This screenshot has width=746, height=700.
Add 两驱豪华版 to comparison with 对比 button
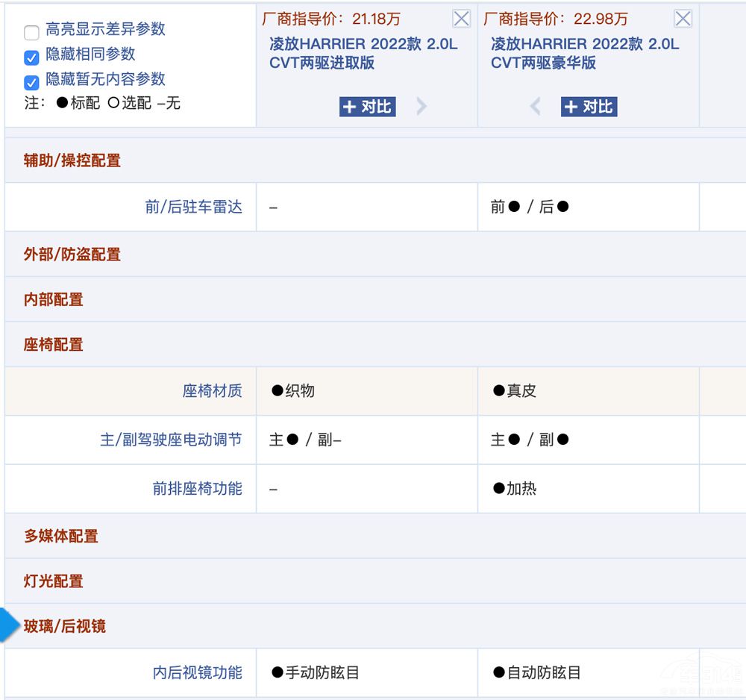[589, 107]
